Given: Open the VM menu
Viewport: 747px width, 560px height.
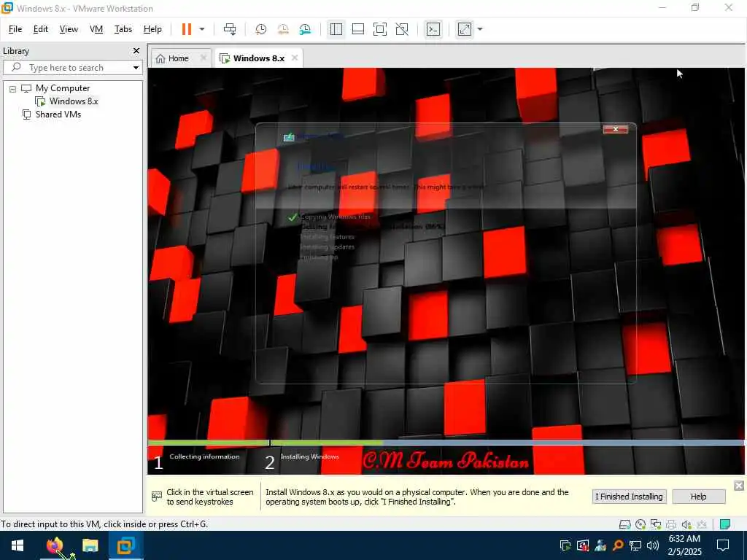Looking at the screenshot, I should (96, 29).
